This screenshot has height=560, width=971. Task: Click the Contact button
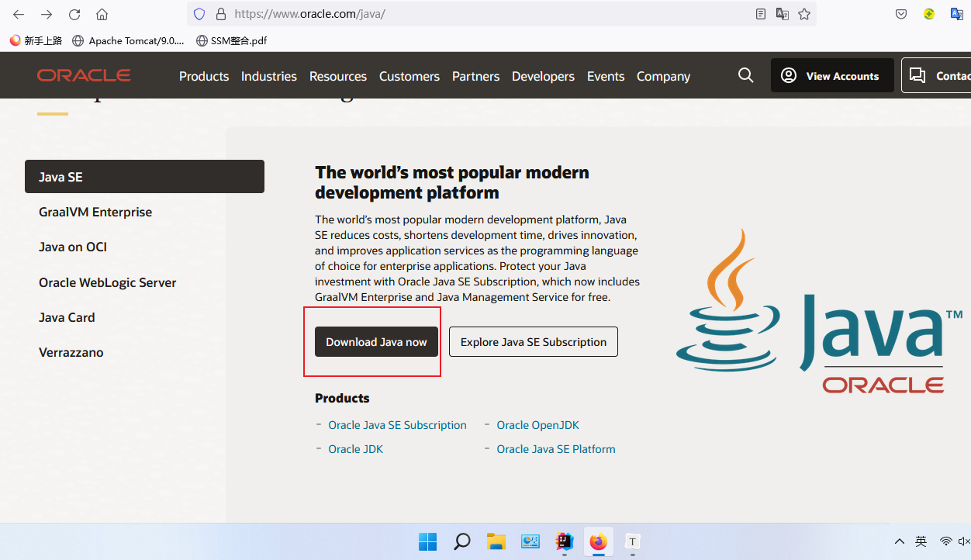936,75
